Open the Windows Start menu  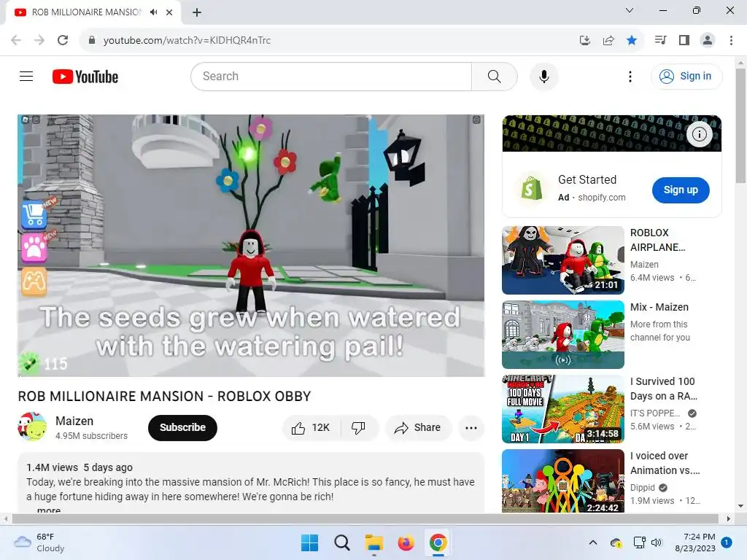[x=309, y=542]
